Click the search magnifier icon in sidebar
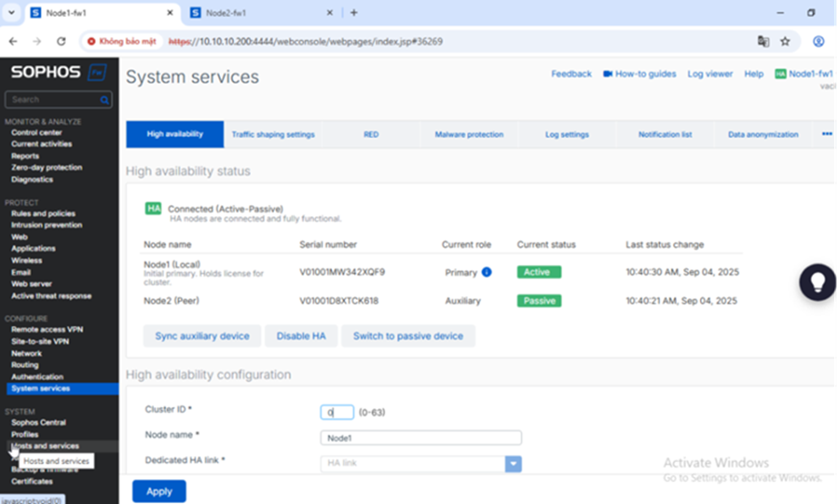This screenshot has height=504, width=837. [x=104, y=100]
